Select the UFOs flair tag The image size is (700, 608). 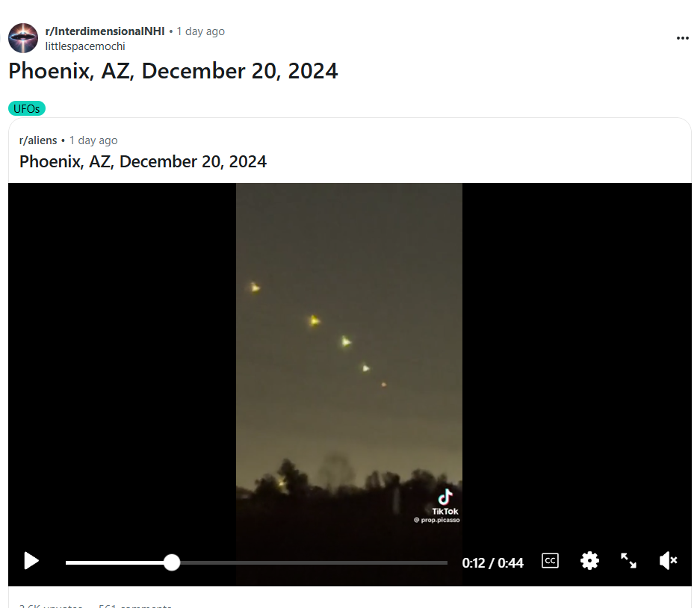tap(27, 108)
